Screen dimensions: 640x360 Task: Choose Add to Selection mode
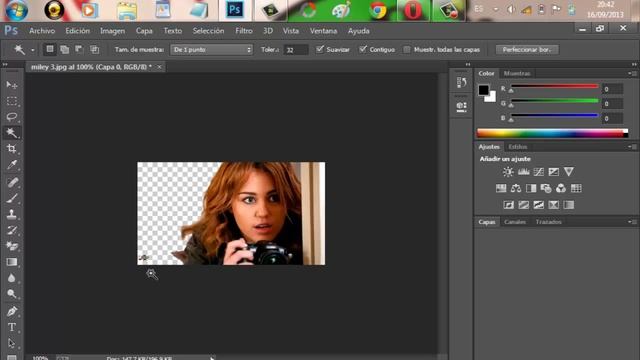(64, 49)
